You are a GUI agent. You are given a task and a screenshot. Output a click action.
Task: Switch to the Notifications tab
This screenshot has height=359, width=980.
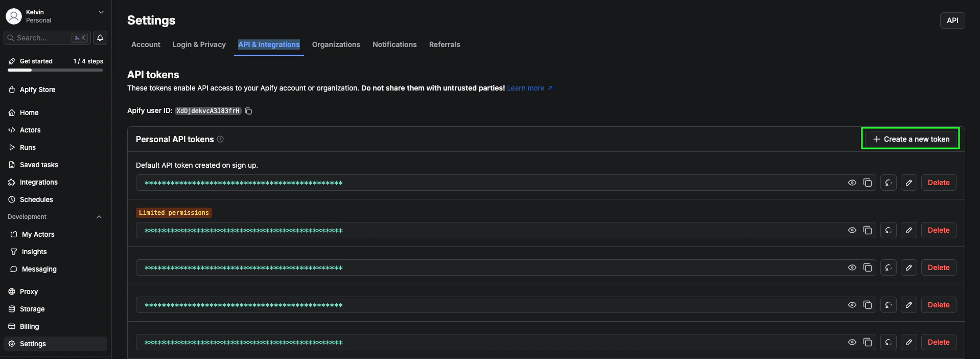point(394,44)
